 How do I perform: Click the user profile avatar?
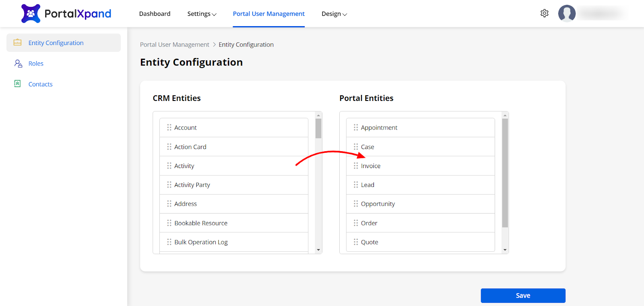567,13
